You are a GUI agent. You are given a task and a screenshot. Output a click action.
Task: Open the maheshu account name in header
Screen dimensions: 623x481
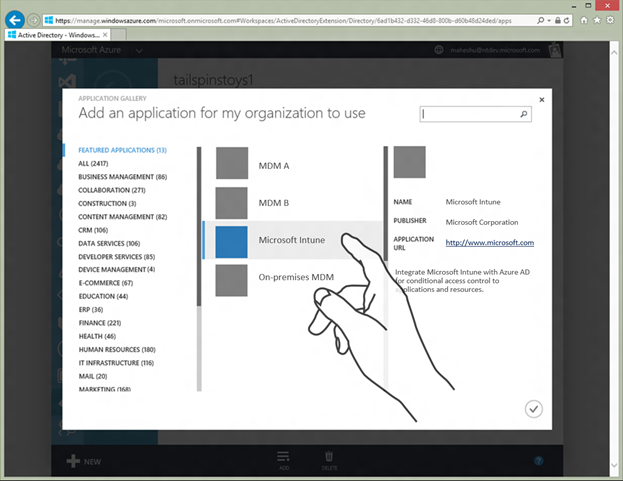click(x=495, y=50)
